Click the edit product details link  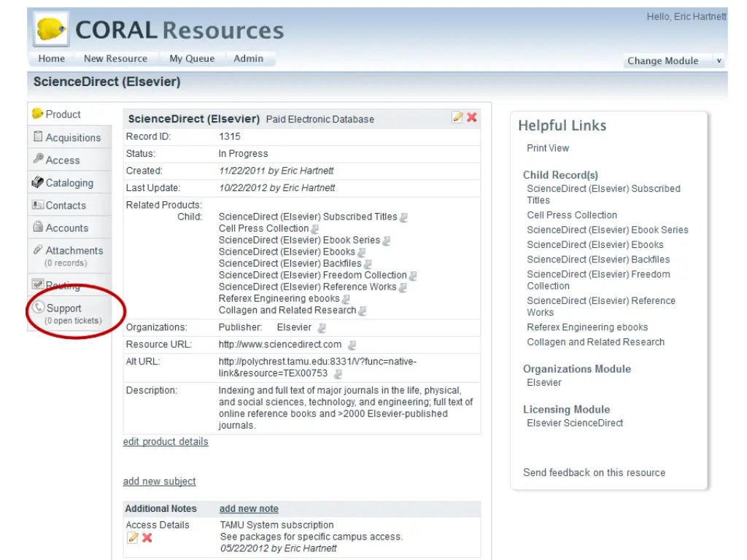click(x=166, y=442)
